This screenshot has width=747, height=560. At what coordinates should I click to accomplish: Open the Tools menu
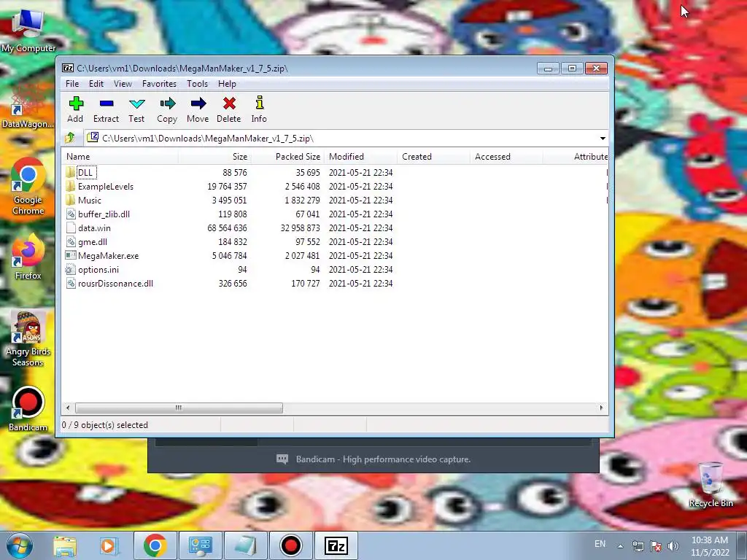197,84
